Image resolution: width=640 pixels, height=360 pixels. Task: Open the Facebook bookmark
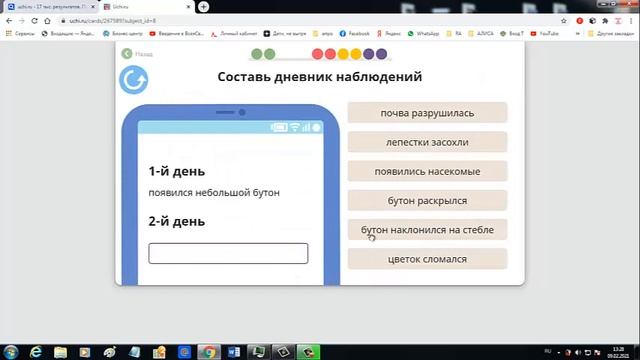pyautogui.click(x=355, y=33)
